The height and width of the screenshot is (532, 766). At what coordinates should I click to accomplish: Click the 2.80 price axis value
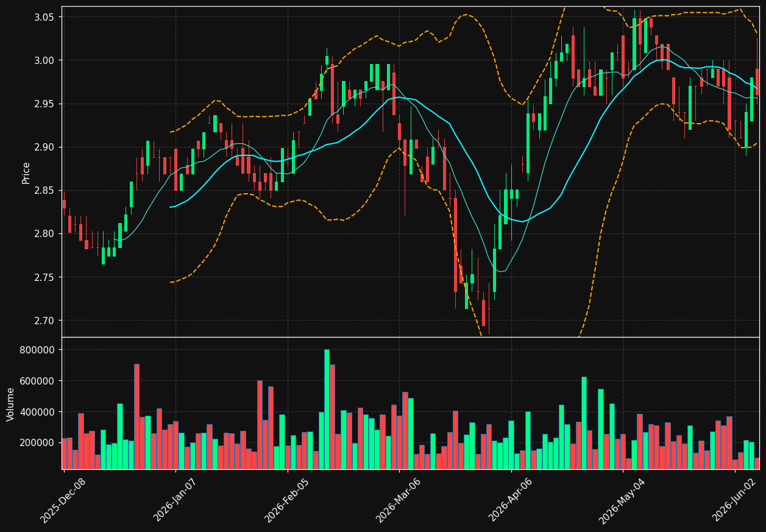(x=45, y=234)
